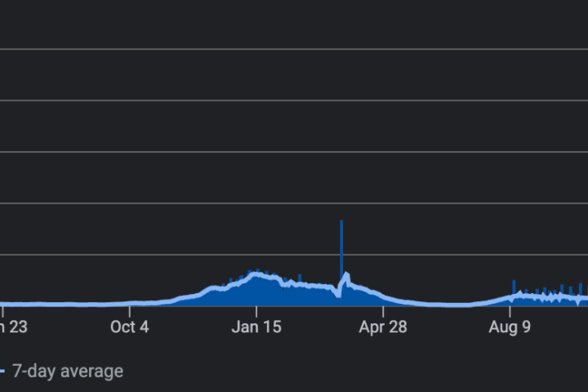Click the topmost horizontal gridline
588x392 pixels.
click(294, 49)
